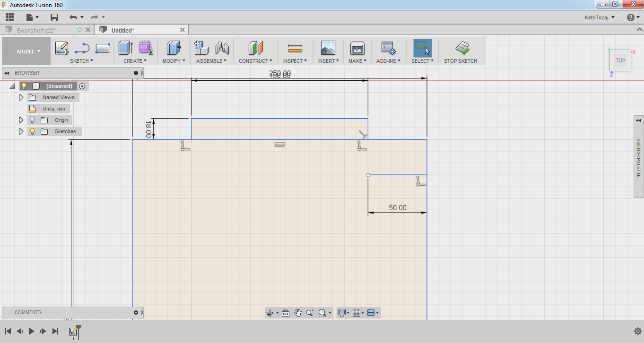Open the redo history dropdown arrow

[103, 17]
